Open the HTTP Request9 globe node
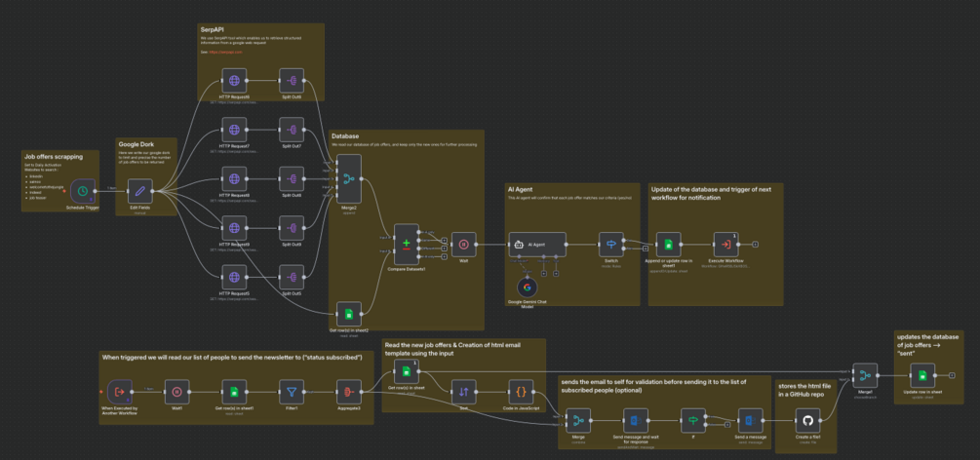980x460 pixels. 234,228
